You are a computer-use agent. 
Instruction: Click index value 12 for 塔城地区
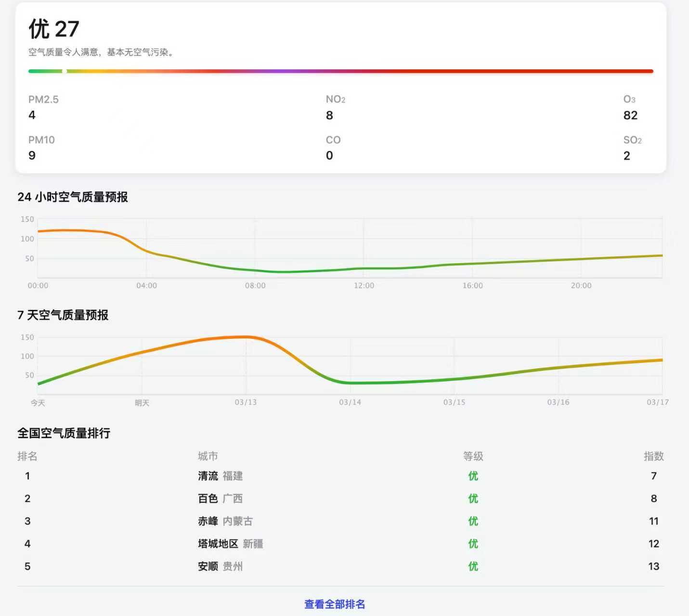pos(654,544)
